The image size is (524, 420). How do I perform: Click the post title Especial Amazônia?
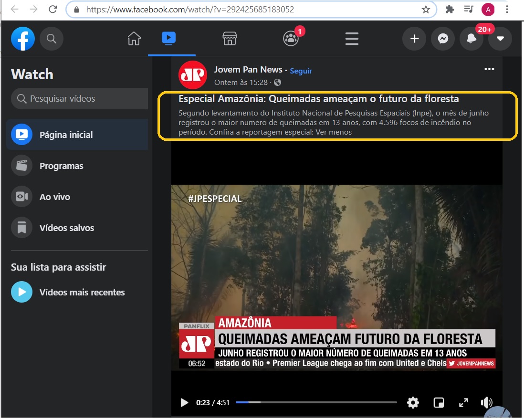[x=318, y=99]
